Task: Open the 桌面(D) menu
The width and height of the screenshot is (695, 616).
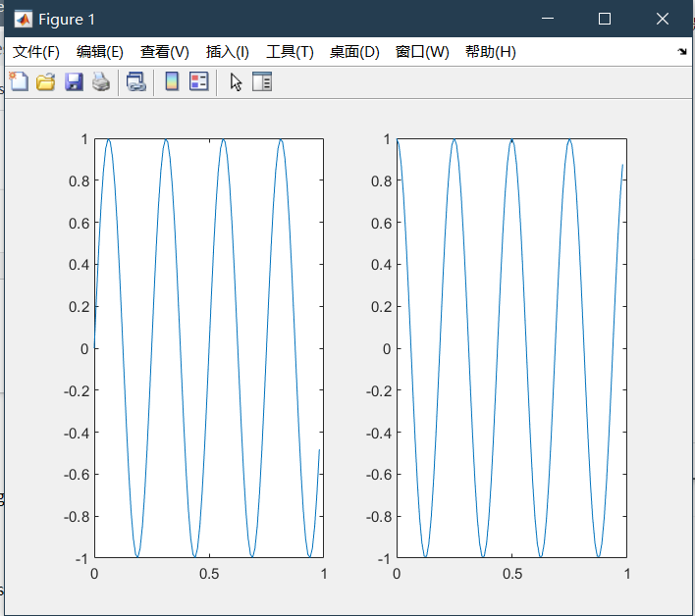Action: pyautogui.click(x=354, y=52)
